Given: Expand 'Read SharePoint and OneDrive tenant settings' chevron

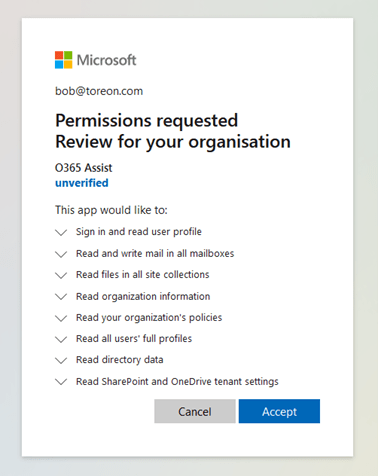Looking at the screenshot, I should [x=61, y=382].
